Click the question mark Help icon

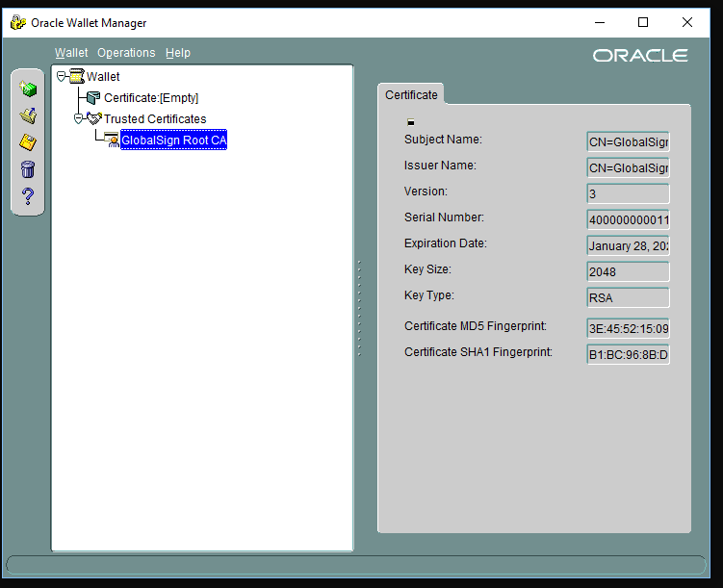click(28, 196)
